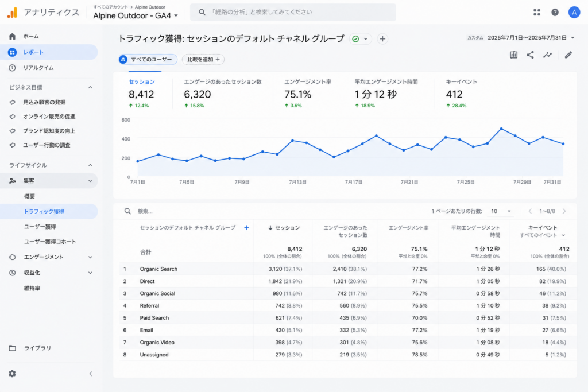This screenshot has height=392, width=588.
Task: Open 概要 in the sidebar
Action: (29, 196)
